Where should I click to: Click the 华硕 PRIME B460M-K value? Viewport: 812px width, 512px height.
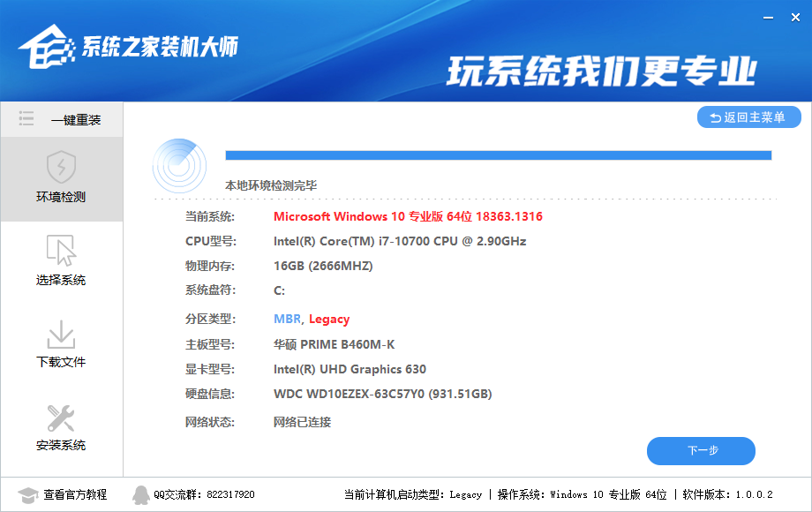[334, 344]
